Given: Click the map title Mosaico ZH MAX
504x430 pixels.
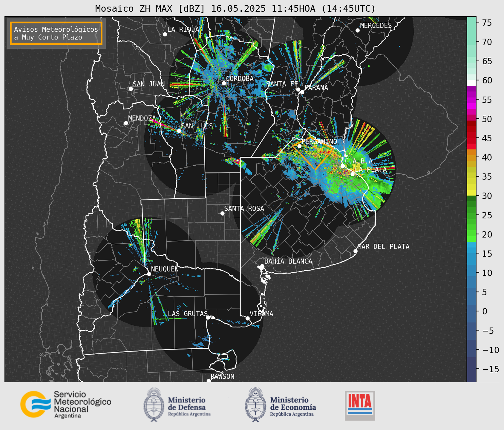Looking at the screenshot, I should click(x=235, y=8).
